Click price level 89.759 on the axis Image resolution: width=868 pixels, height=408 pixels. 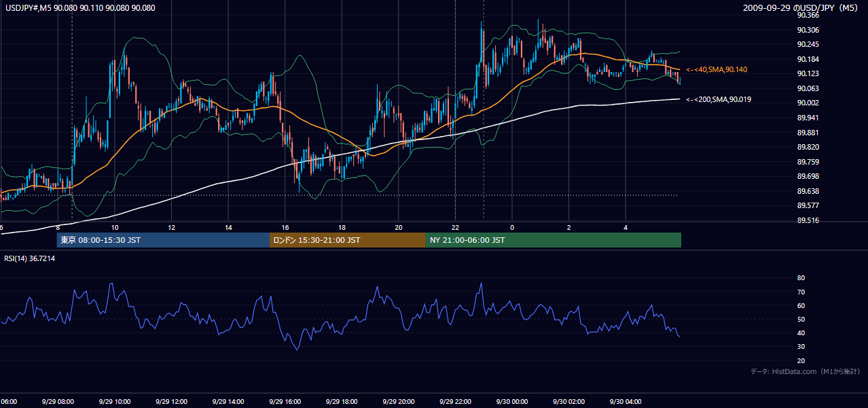808,162
